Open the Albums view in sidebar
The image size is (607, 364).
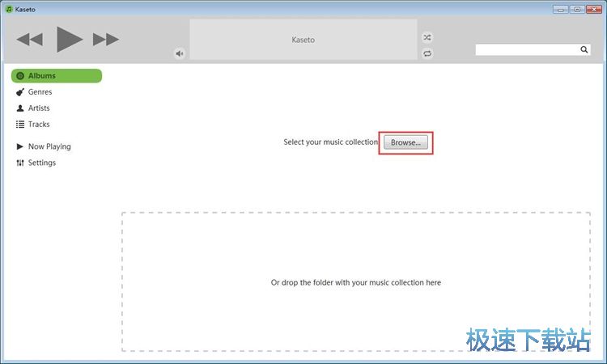[57, 76]
